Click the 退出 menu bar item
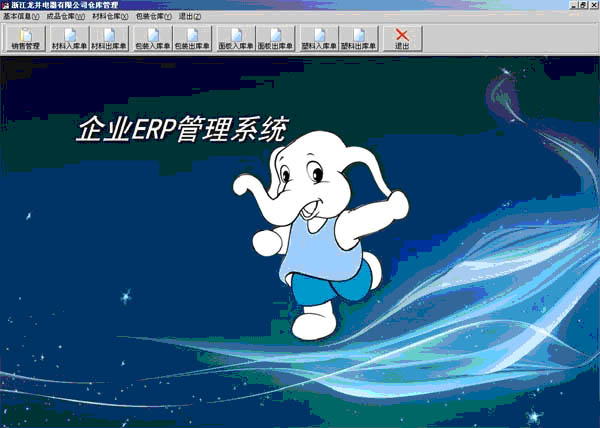Image resolution: width=600 pixels, height=428 pixels. [190, 17]
